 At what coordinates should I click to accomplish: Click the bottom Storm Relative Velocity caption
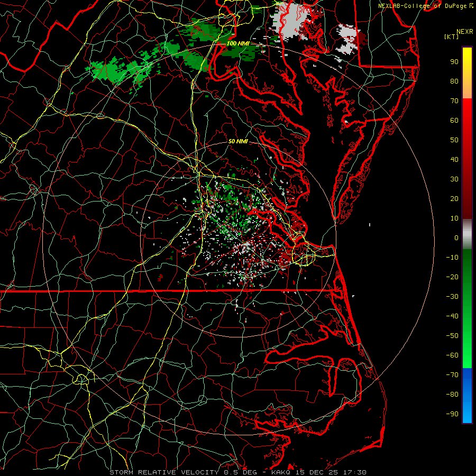tap(237, 472)
